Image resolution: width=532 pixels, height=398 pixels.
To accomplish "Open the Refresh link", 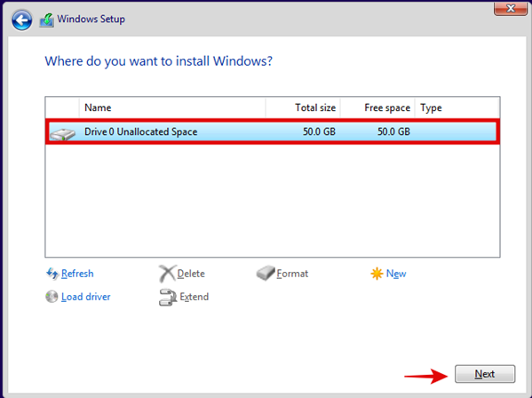I will (x=77, y=274).
